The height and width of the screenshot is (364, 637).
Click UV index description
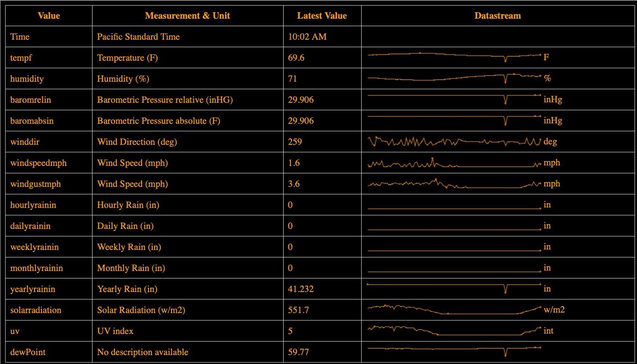115,332
